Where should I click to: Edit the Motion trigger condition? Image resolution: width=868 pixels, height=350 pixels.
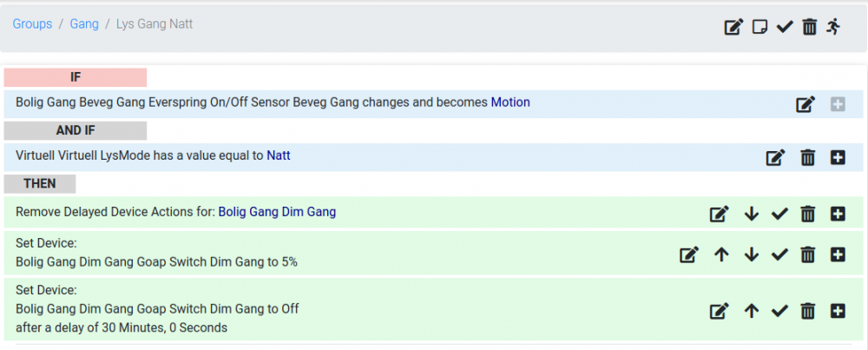[806, 104]
